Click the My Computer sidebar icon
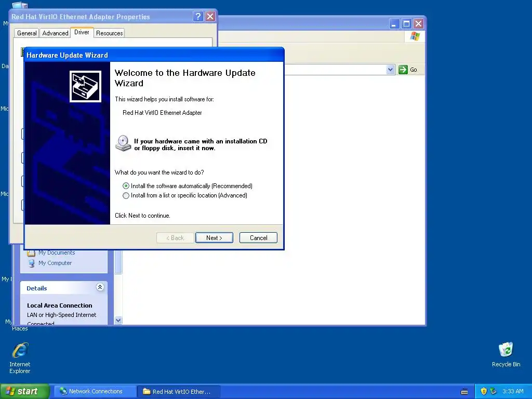This screenshot has width=532, height=399. pos(31,263)
